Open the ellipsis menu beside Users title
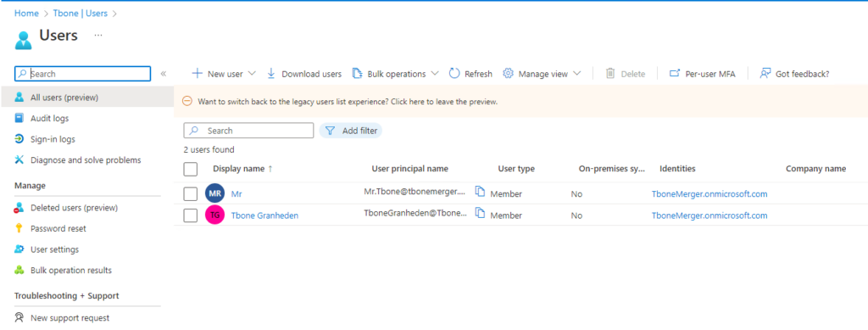The width and height of the screenshot is (868, 330). [98, 35]
